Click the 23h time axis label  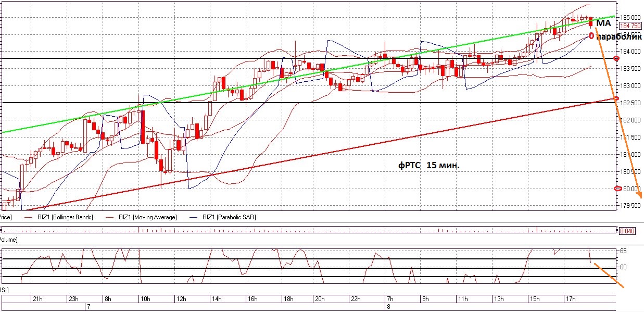[73, 299]
